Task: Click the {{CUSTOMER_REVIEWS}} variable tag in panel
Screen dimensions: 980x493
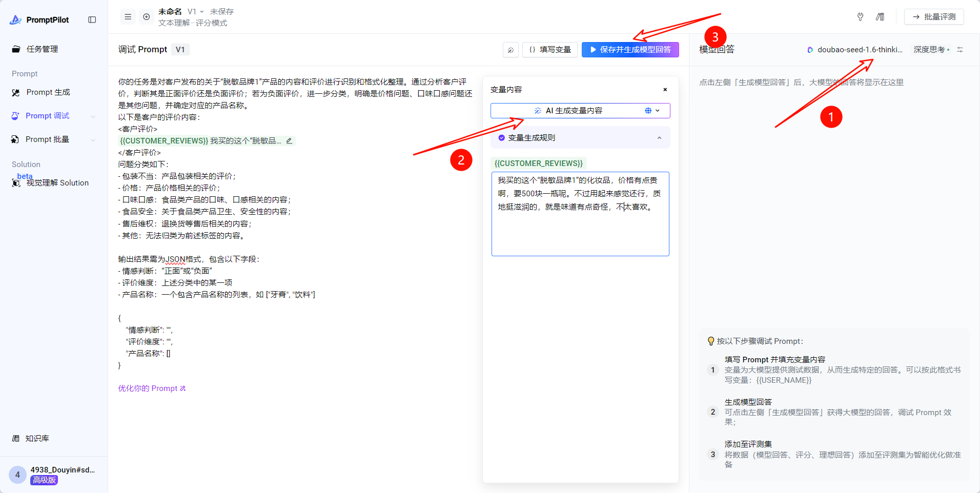Action: coord(539,163)
